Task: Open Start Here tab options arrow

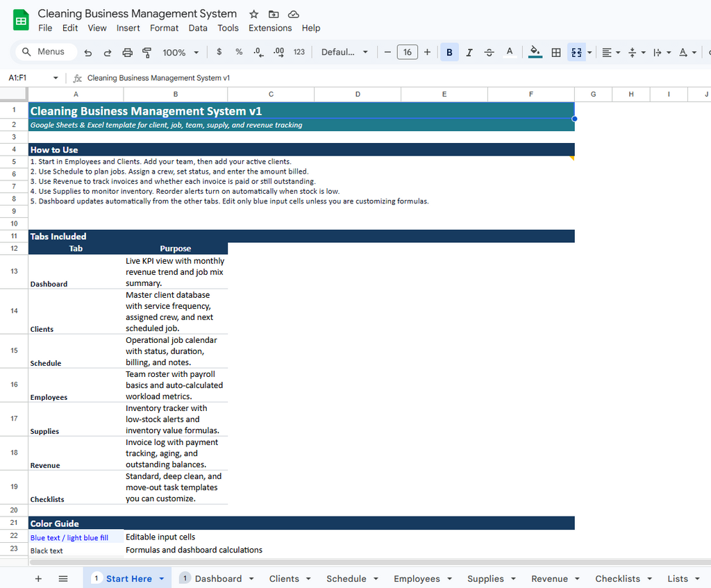Action: [x=162, y=579]
